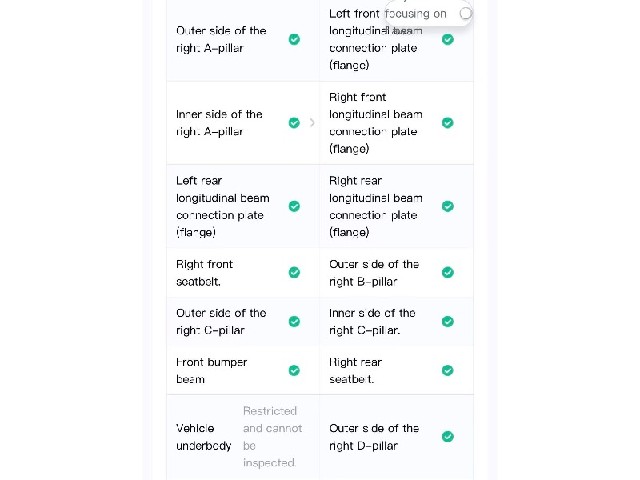This screenshot has width=640, height=480.
Task: Click the right rear seatbelt check icon
Action: tap(448, 370)
